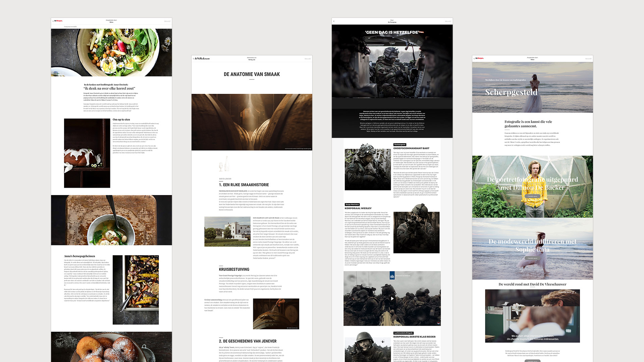This screenshot has height=362, width=644.
Task: Click De Morgen logo above salad photo
Action: (58, 21)
